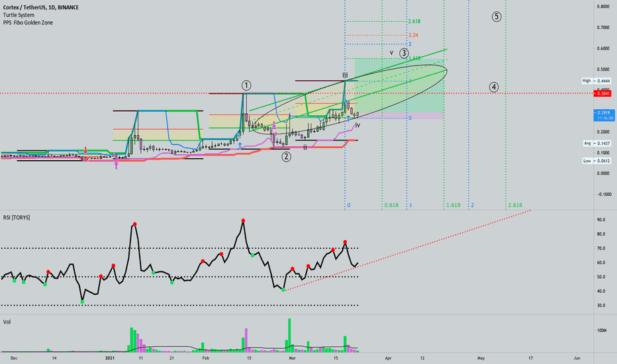The image size is (617, 364).
Task: Click the green 2.618 time zone label
Action: pos(515,205)
